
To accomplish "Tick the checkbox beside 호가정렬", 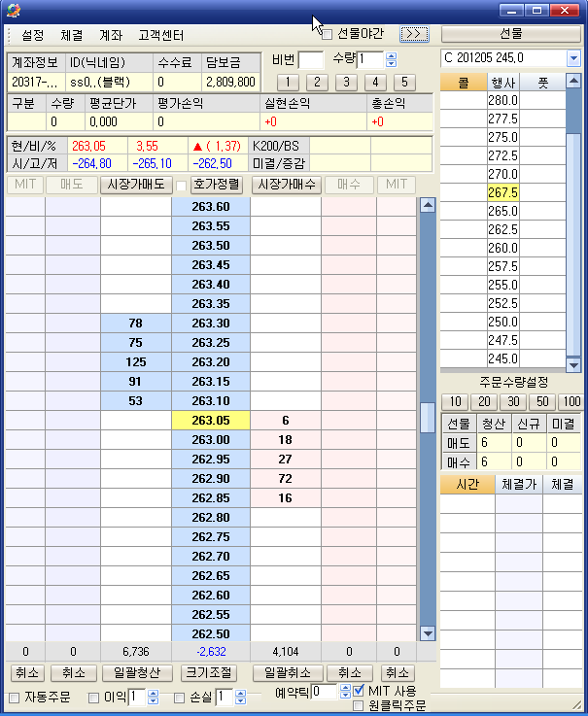I will (181, 186).
